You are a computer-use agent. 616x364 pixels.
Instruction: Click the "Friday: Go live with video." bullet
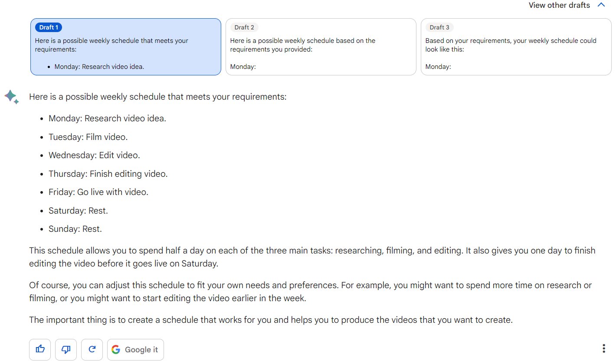click(98, 192)
